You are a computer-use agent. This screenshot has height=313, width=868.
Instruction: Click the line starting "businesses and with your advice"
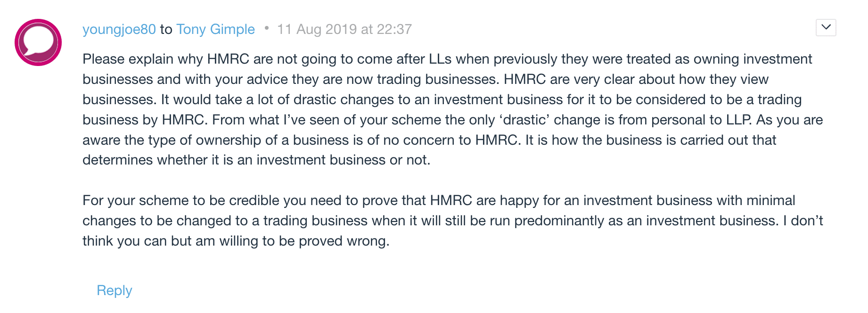(x=425, y=79)
